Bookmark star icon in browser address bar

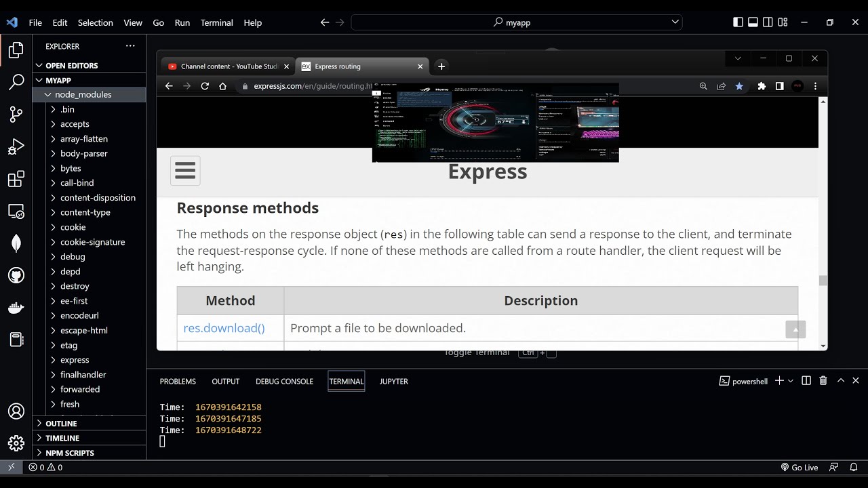tap(739, 86)
